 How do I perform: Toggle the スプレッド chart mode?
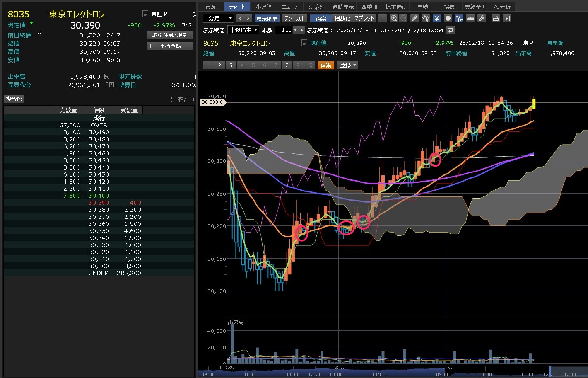[x=364, y=18]
